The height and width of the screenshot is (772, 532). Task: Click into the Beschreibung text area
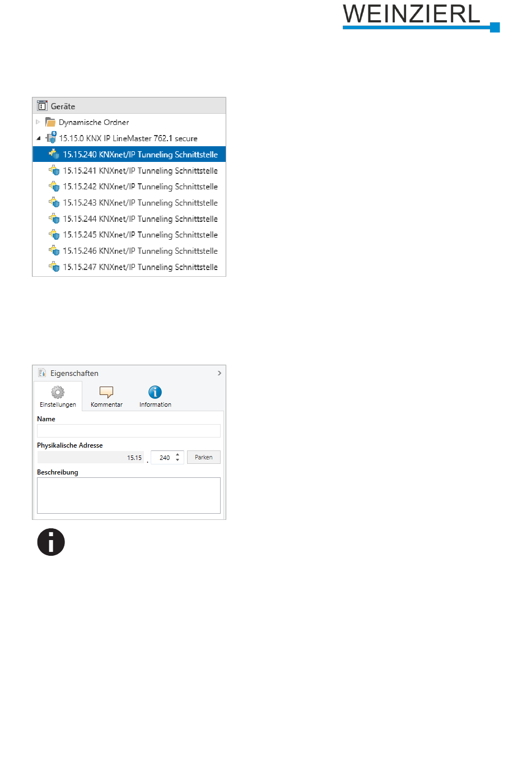129,496
